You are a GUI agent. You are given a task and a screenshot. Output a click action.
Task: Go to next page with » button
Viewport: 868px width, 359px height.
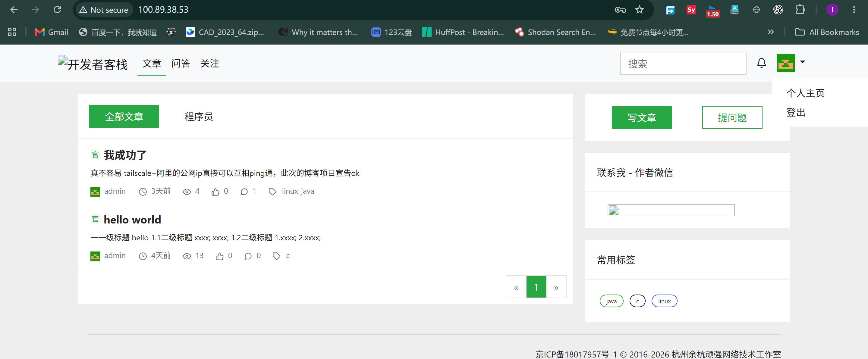[556, 287]
